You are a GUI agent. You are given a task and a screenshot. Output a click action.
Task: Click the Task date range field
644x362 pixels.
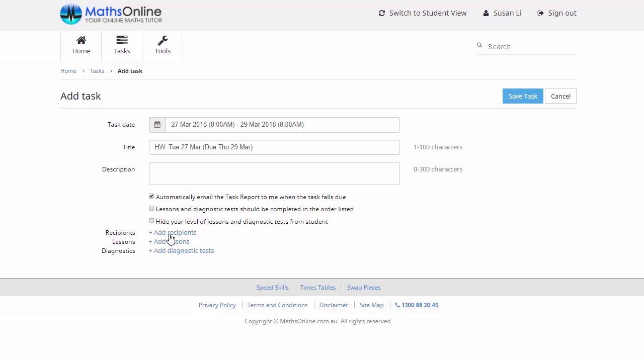[x=283, y=125]
